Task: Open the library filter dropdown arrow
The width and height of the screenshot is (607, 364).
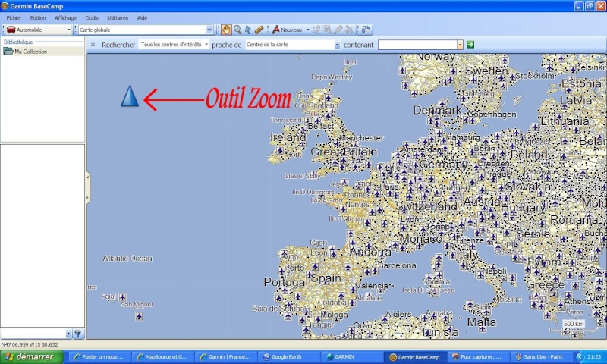Action: (68, 334)
